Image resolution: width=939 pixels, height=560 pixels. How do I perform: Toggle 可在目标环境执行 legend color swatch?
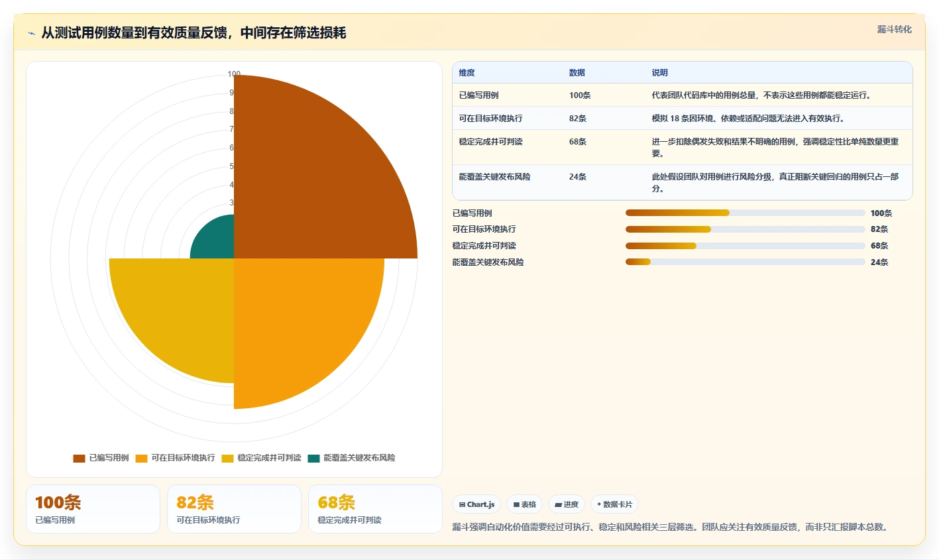141,458
